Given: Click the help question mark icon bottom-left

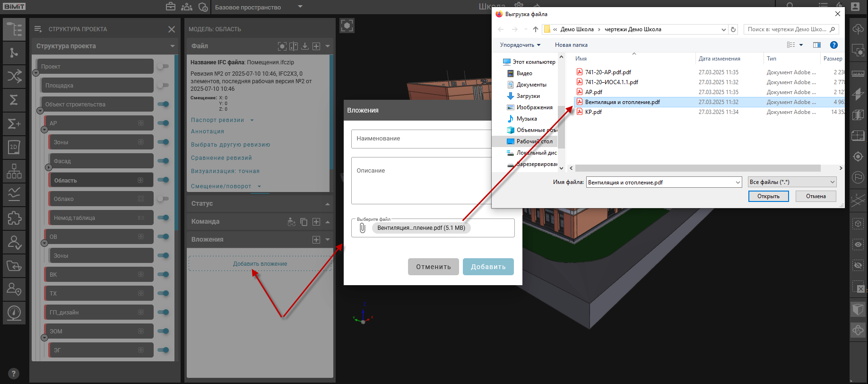Looking at the screenshot, I should tap(14, 373).
